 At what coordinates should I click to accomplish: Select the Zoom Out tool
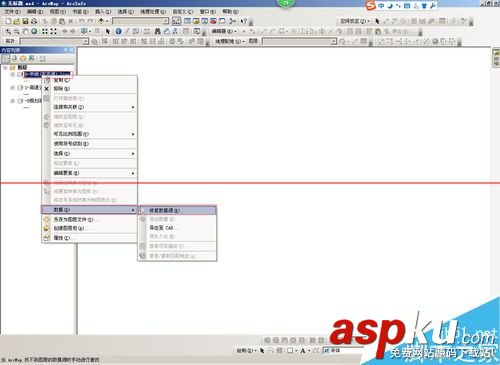click(17, 31)
